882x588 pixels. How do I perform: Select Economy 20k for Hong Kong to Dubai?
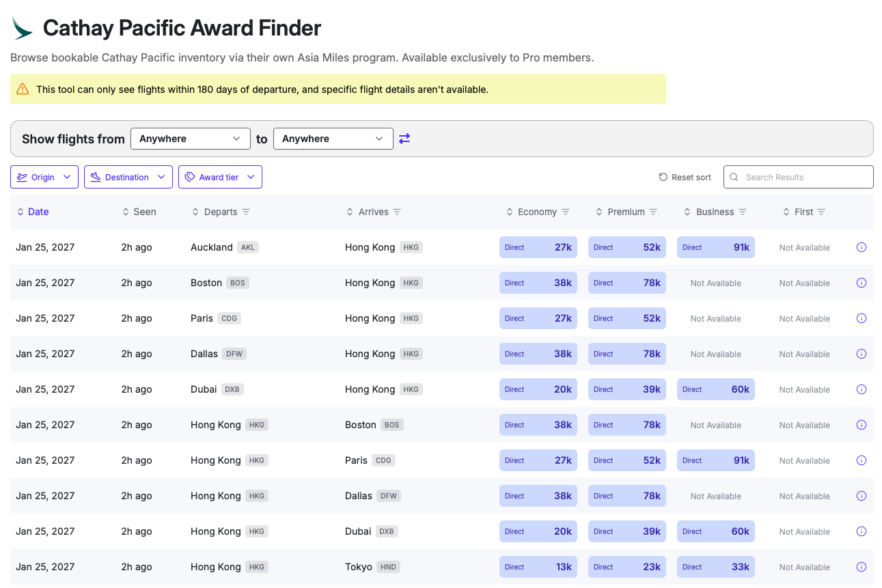(538, 531)
